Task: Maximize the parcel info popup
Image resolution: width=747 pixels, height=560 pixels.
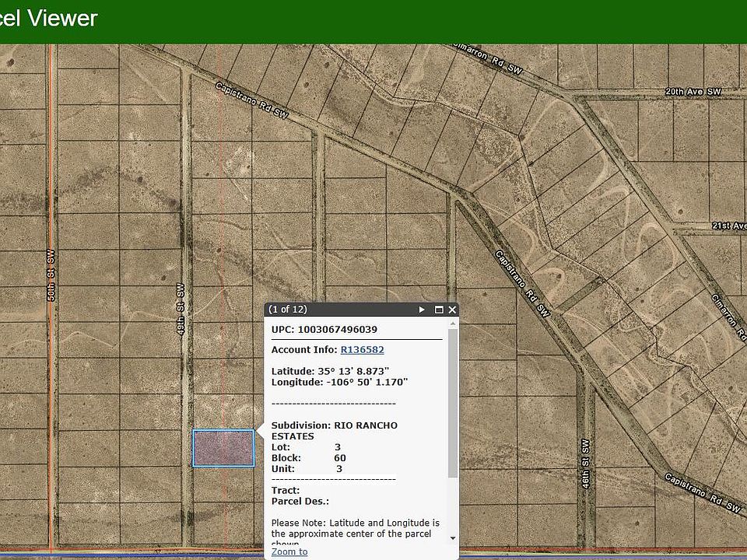Action: (439, 310)
